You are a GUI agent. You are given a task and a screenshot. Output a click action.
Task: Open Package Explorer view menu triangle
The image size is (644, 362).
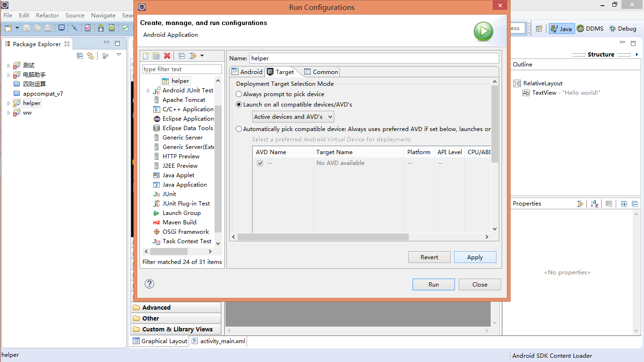119,55
